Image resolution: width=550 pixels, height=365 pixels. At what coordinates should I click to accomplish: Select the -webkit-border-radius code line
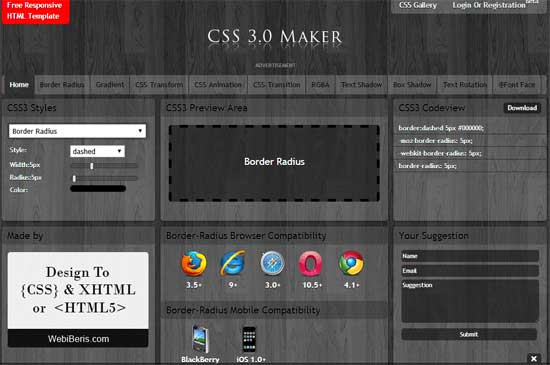441,153
